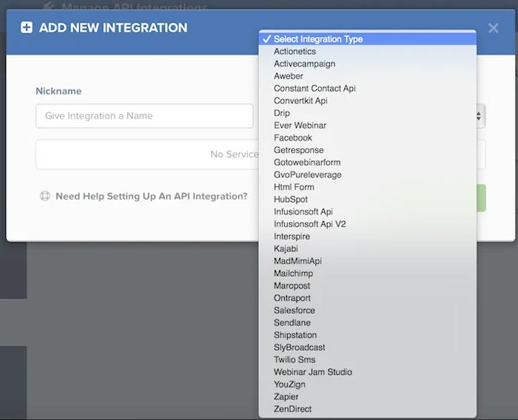
Task: Select MadMimiApi option
Action: 367,261
